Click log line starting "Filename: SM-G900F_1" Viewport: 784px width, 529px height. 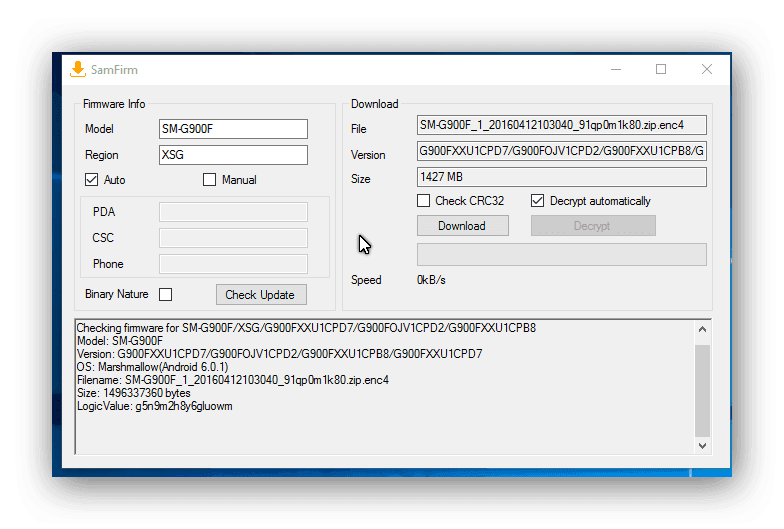(232, 380)
